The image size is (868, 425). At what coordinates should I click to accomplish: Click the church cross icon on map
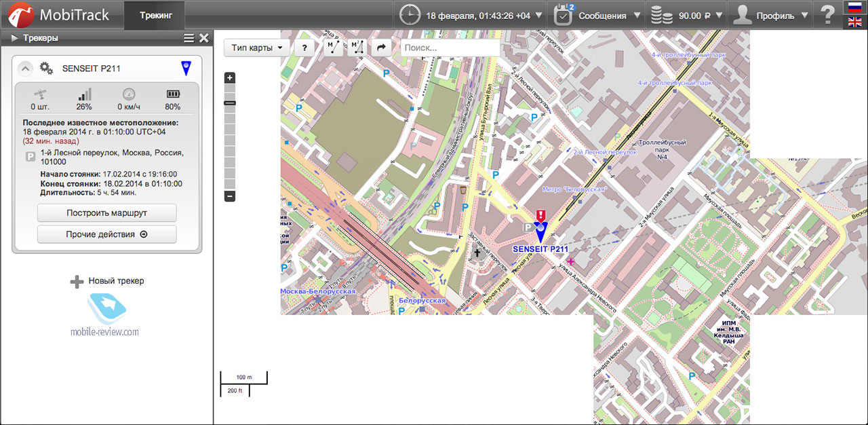click(477, 254)
